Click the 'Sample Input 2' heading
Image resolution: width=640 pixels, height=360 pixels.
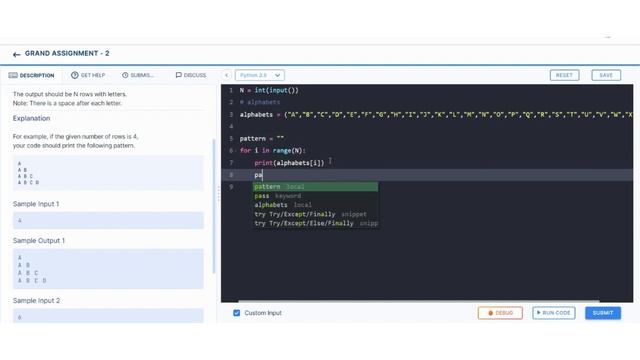(36, 300)
